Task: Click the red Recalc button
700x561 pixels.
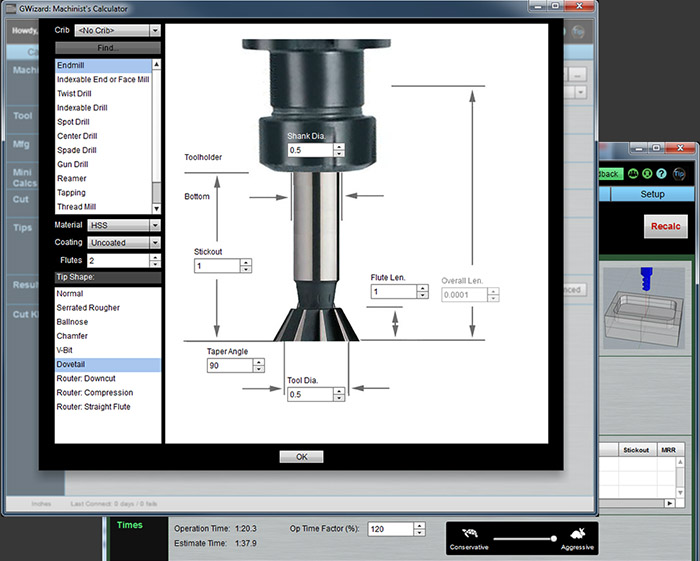Action: click(x=664, y=226)
